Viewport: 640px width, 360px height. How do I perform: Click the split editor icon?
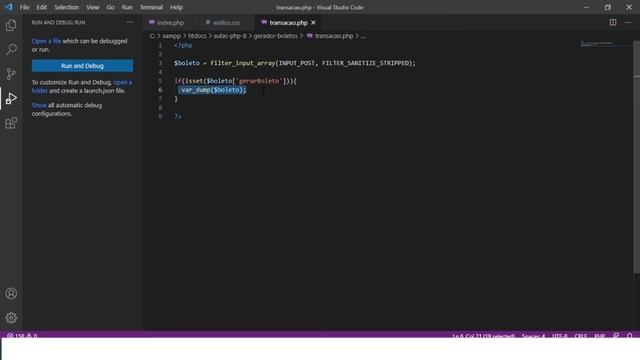(x=613, y=22)
